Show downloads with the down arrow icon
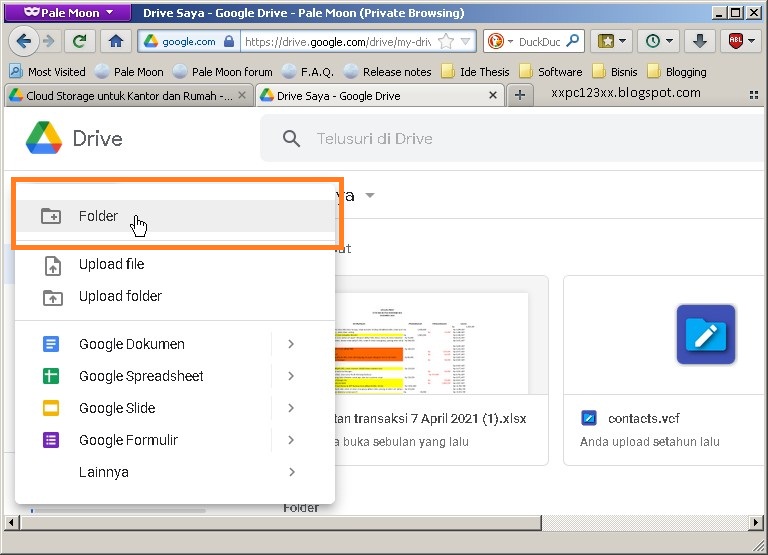Image resolution: width=768 pixels, height=555 pixels. coord(699,42)
